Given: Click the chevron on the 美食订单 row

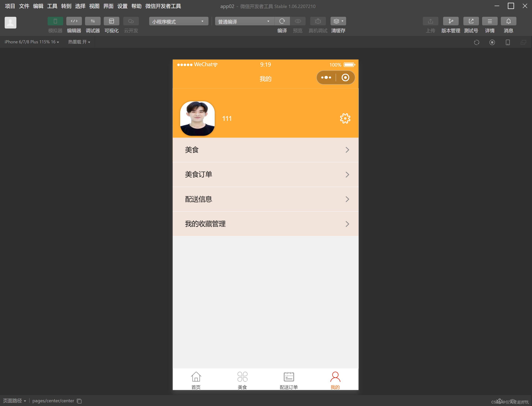Looking at the screenshot, I should pyautogui.click(x=347, y=175).
